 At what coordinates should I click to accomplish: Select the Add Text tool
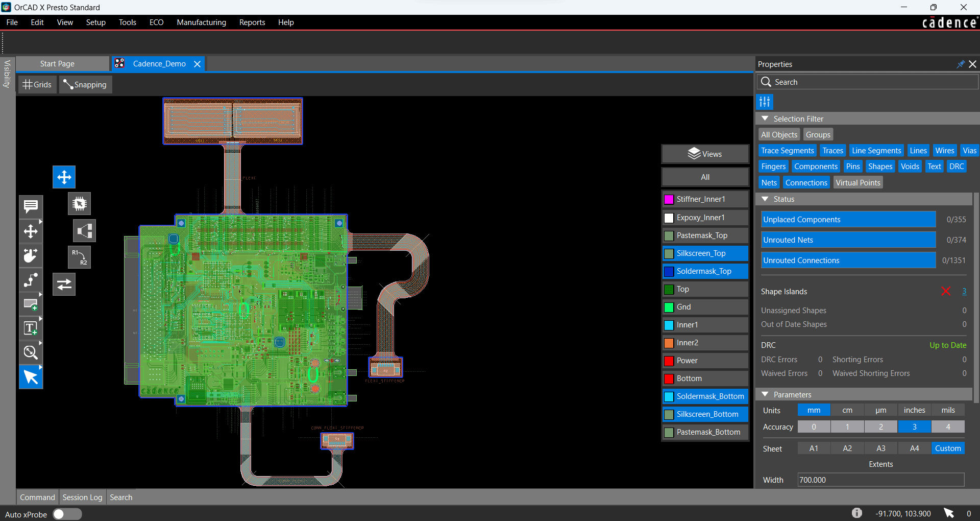pos(31,328)
